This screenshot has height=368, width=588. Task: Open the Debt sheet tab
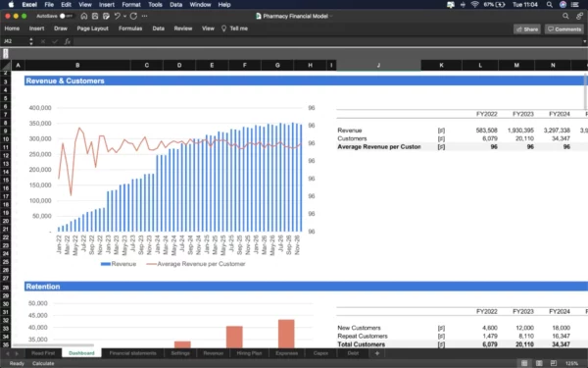coord(353,353)
